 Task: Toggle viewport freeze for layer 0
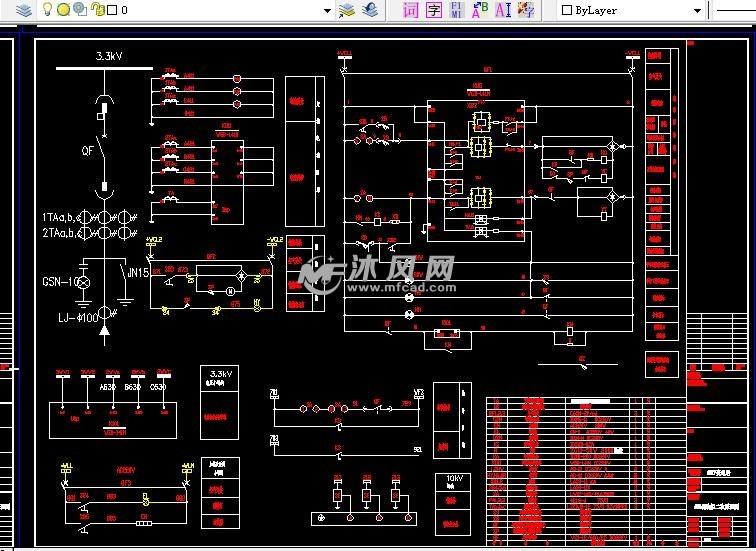(79, 10)
